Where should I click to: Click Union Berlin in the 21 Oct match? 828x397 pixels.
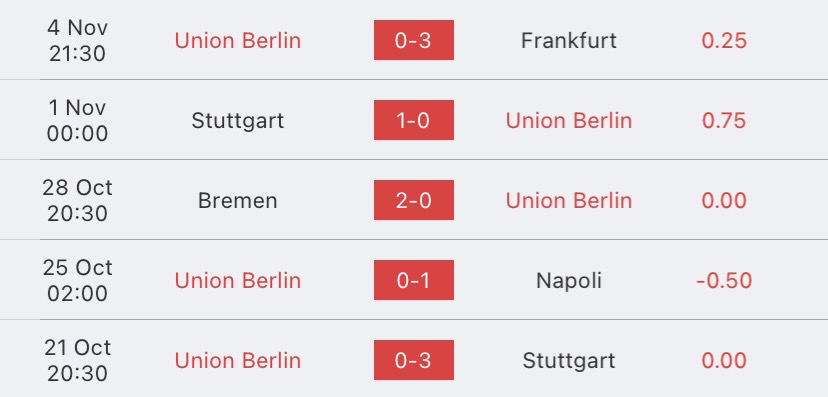(x=238, y=361)
